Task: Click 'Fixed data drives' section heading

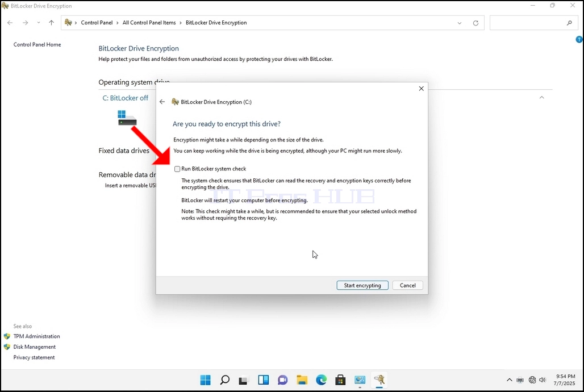Action: coord(124,151)
